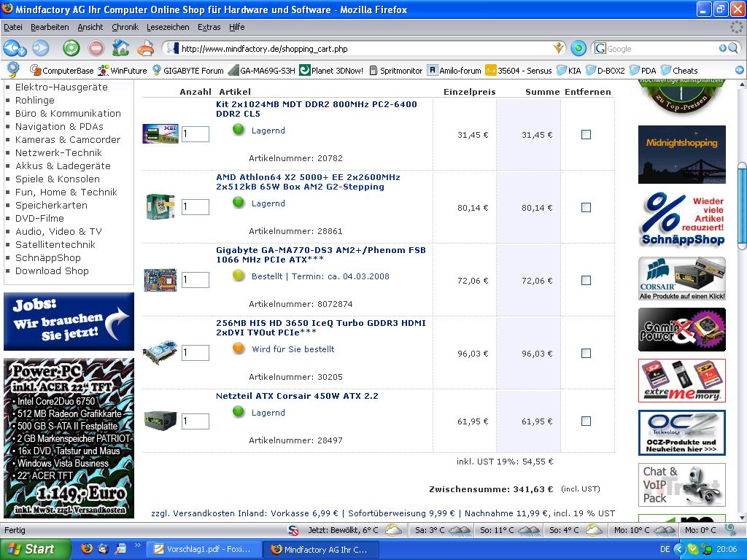Open 256MB HIS HD 3650 product link
Screen dimensions: 747x560
click(321, 327)
